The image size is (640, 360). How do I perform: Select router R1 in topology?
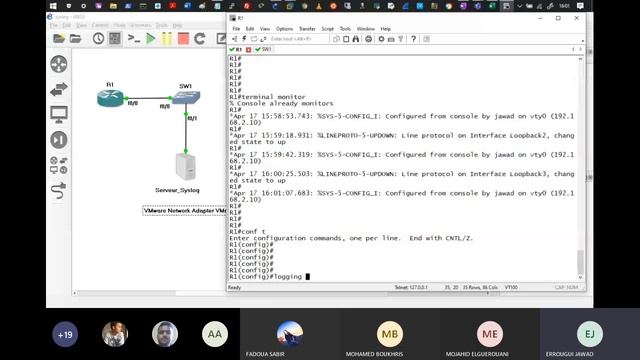tap(110, 98)
